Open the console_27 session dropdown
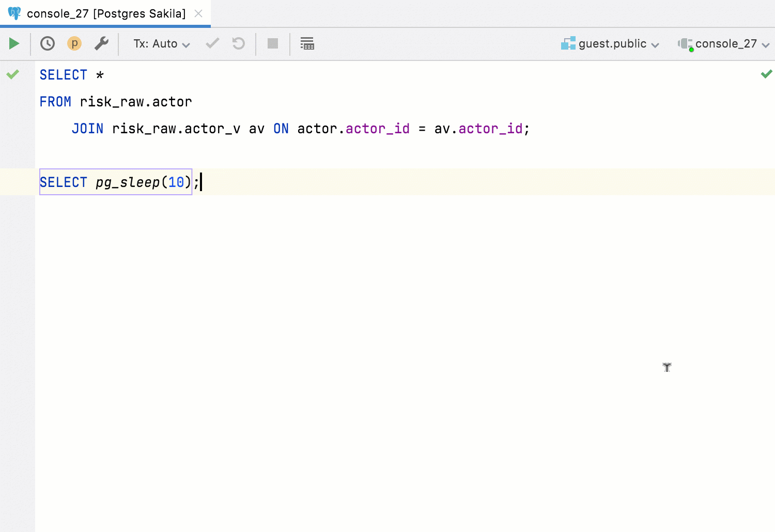The width and height of the screenshot is (775, 532). coord(723,44)
